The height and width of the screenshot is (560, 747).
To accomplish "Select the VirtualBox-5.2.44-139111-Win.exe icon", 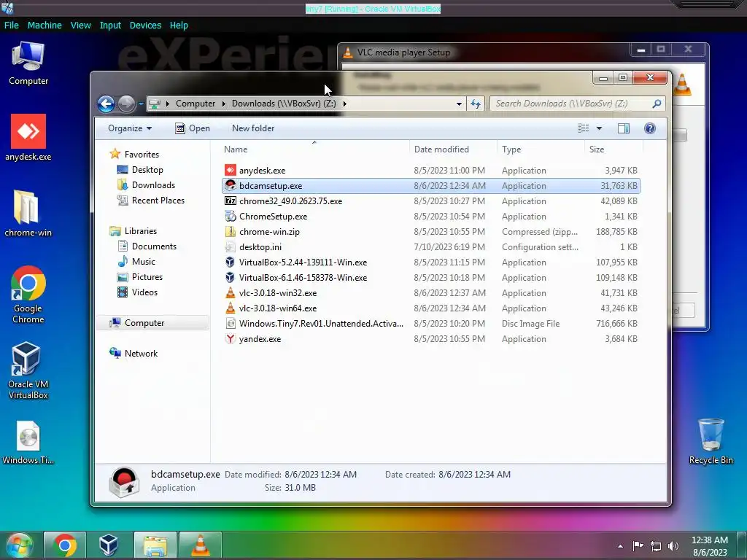I will [231, 262].
